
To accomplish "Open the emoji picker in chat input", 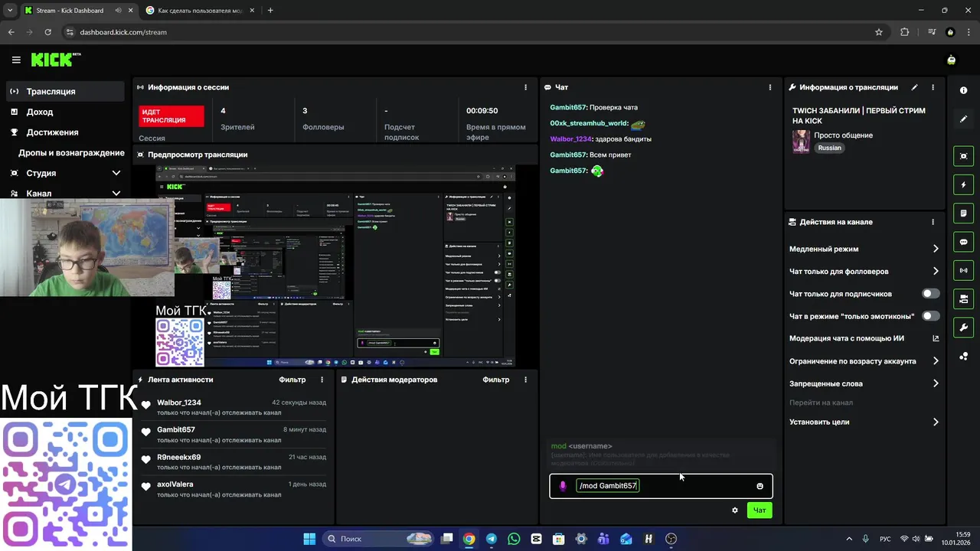I will click(x=759, y=486).
